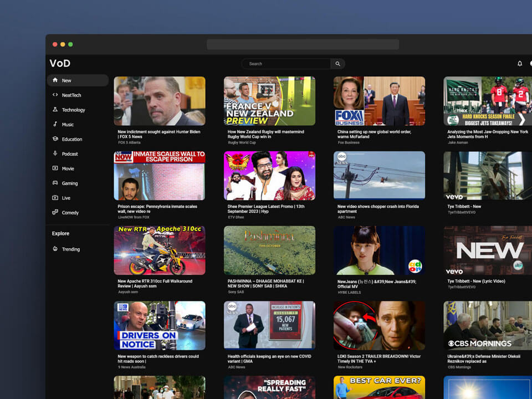Click the masks icon for Comedy
The height and width of the screenshot is (399, 532).
click(x=55, y=213)
